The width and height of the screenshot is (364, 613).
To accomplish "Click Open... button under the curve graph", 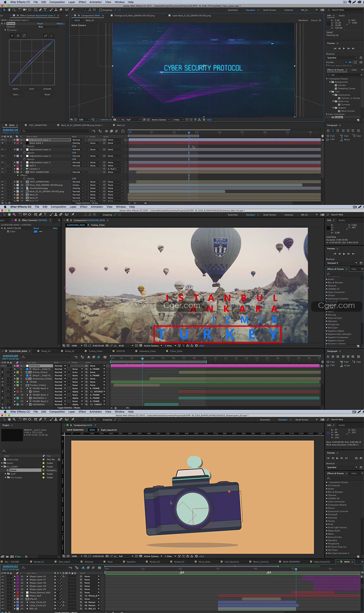I will tap(16, 89).
